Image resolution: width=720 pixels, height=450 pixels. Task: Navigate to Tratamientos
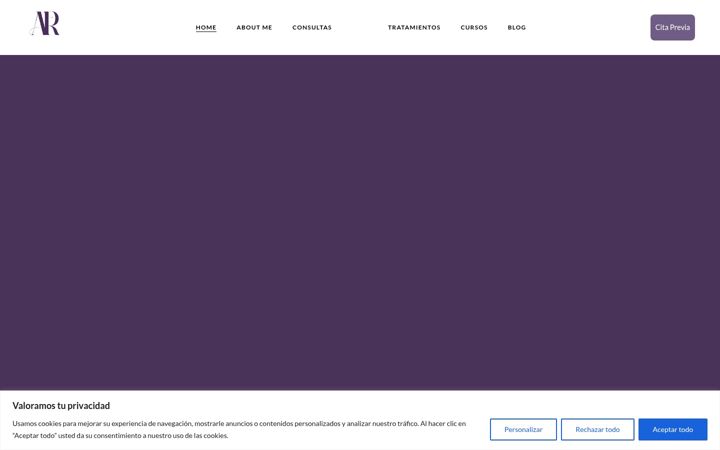coord(414,28)
